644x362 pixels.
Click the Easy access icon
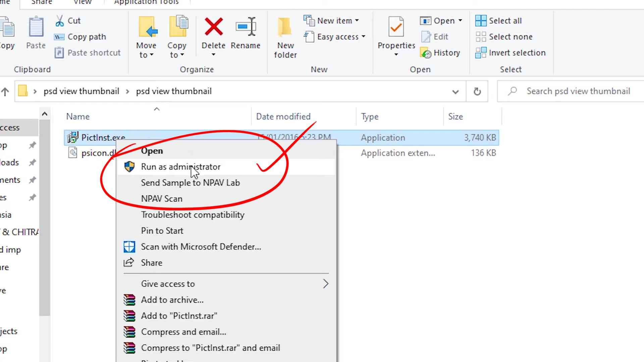pyautogui.click(x=309, y=37)
